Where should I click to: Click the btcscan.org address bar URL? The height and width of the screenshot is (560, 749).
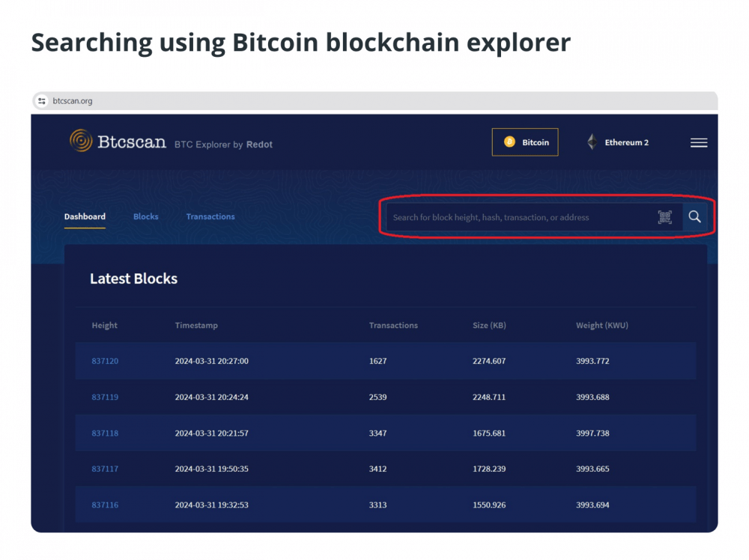(73, 101)
